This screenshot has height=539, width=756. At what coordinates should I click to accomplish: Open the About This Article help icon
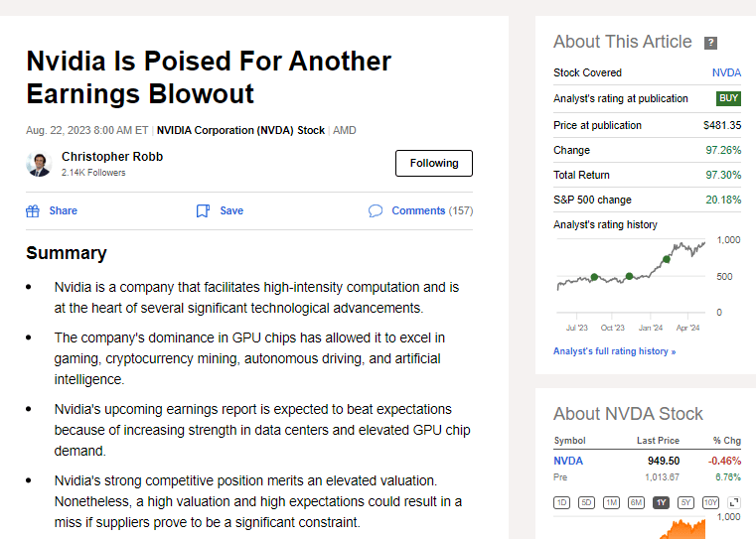(x=710, y=43)
